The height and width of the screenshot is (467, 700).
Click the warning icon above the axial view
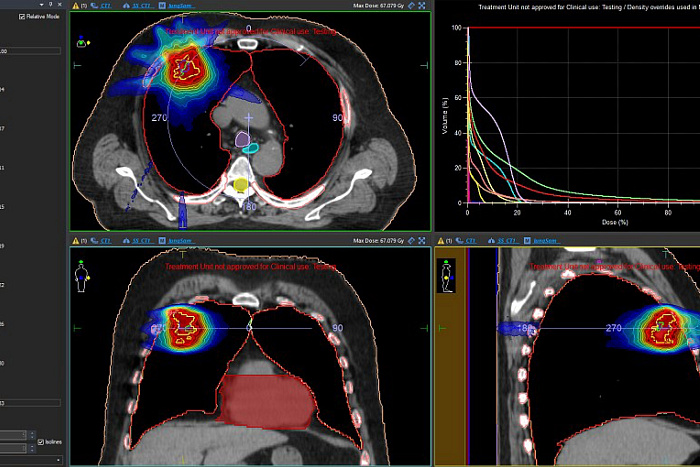point(75,6)
